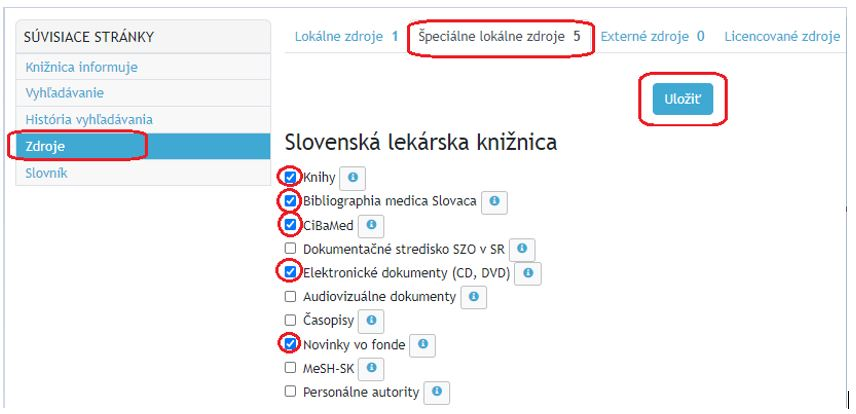The width and height of the screenshot is (856, 414).
Task: Click the MeSH-SK info icon
Action: coord(371,368)
